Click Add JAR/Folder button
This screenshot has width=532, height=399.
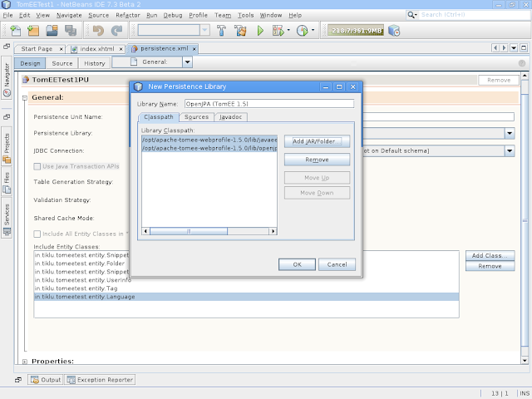tap(317, 141)
